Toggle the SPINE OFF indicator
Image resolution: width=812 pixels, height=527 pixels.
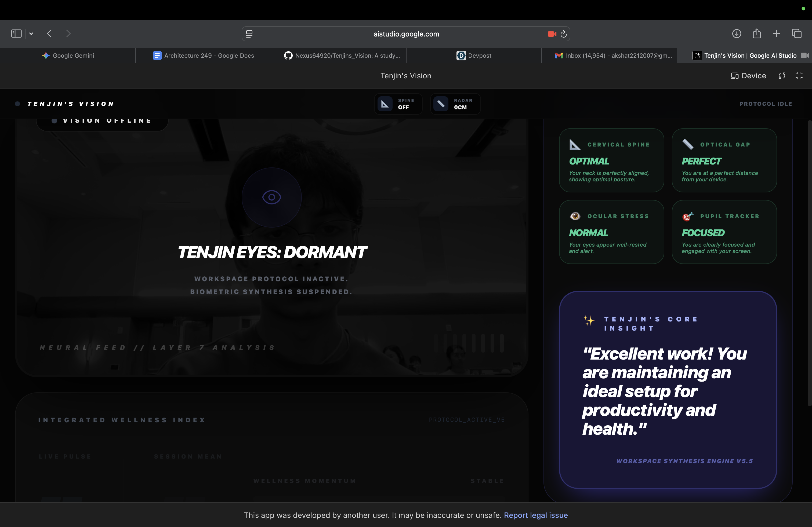(398, 104)
